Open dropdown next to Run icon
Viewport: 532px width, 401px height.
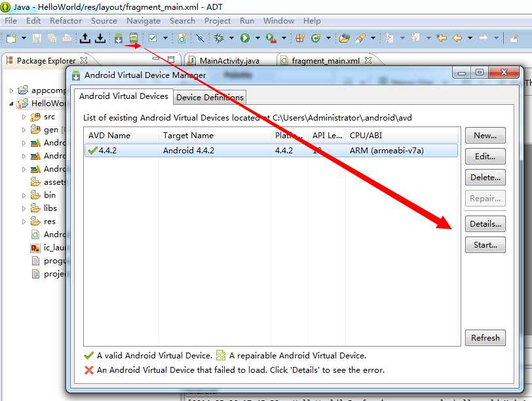(x=258, y=38)
